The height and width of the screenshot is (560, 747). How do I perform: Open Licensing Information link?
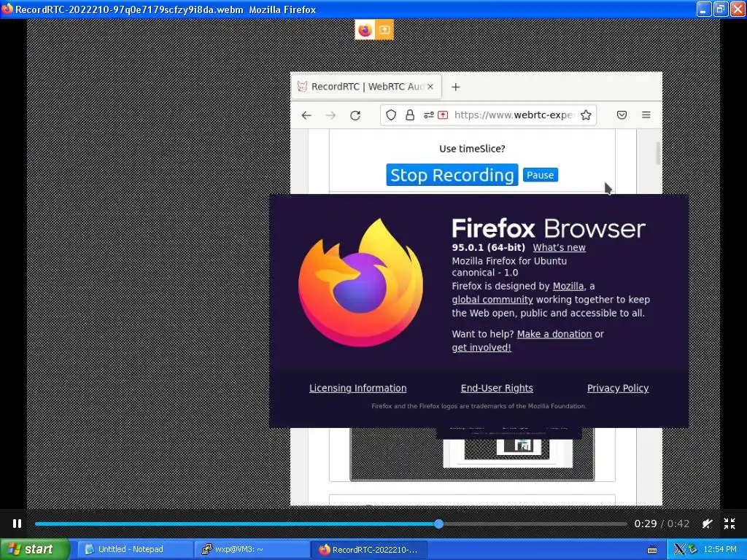[357, 388]
